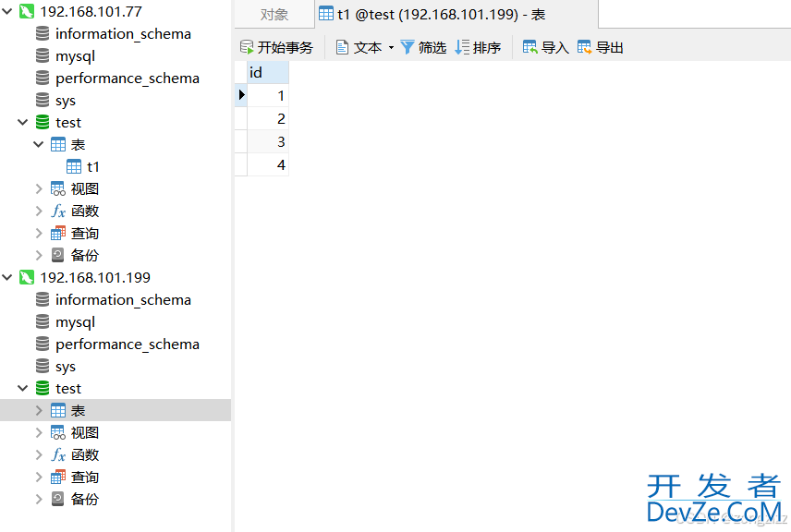791x532 pixels.
Task: Click the 视图 views icon under 192.168.101.199
Action: pos(58,432)
